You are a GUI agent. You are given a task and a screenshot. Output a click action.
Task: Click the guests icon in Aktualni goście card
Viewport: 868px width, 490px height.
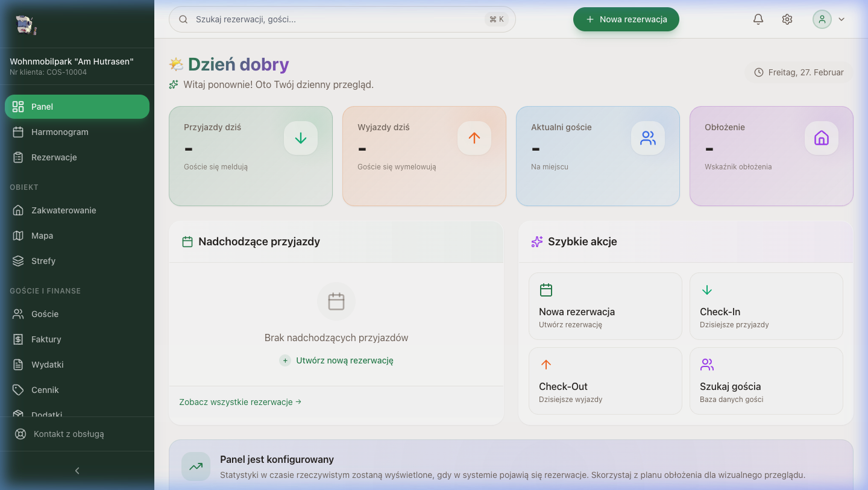click(648, 138)
